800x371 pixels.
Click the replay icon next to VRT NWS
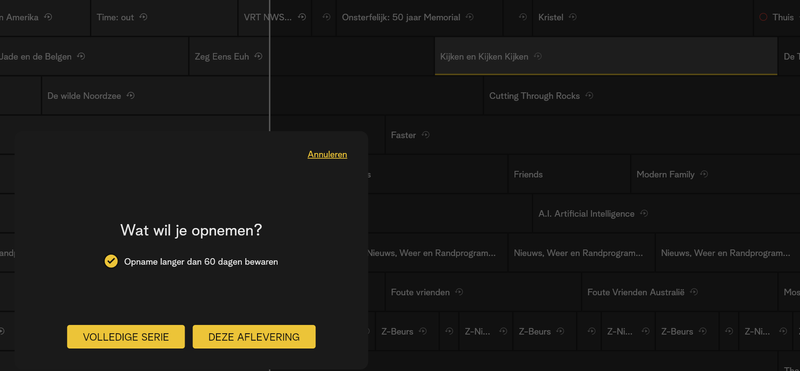[x=302, y=17]
